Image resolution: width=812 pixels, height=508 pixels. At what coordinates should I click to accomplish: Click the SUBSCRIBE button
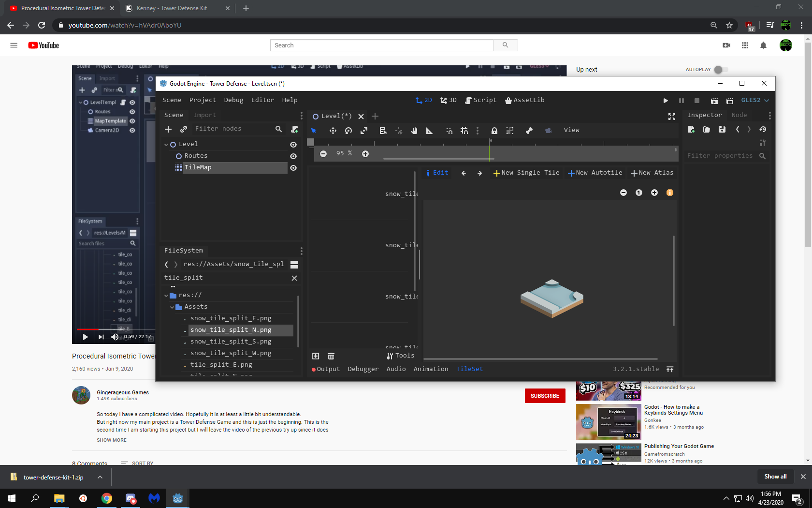(x=545, y=396)
